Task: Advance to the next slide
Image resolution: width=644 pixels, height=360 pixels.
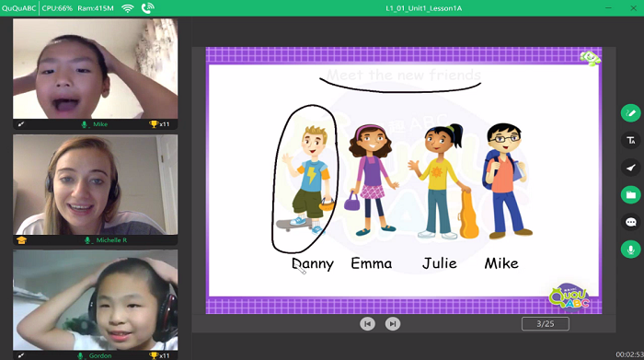Action: pos(393,324)
